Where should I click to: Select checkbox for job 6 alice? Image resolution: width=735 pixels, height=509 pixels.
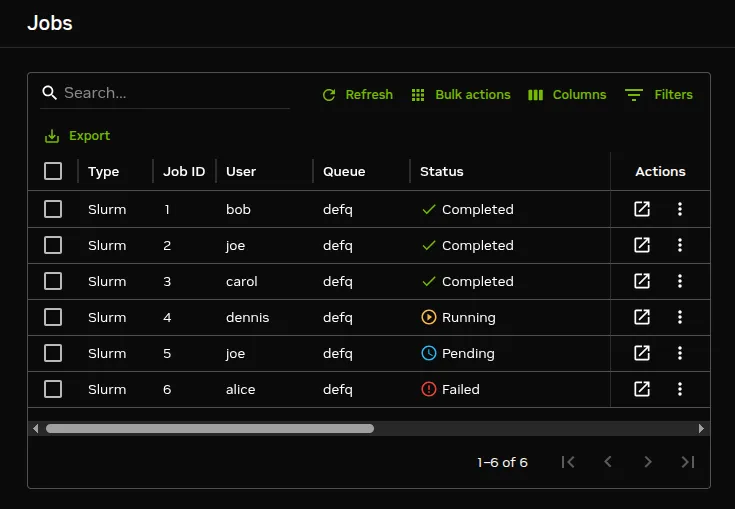[x=53, y=389]
